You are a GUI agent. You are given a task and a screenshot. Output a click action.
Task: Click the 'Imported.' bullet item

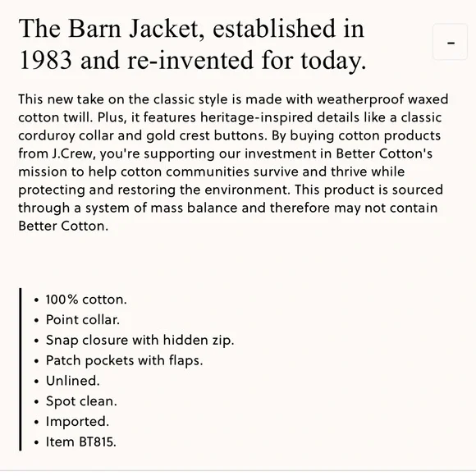point(77,421)
